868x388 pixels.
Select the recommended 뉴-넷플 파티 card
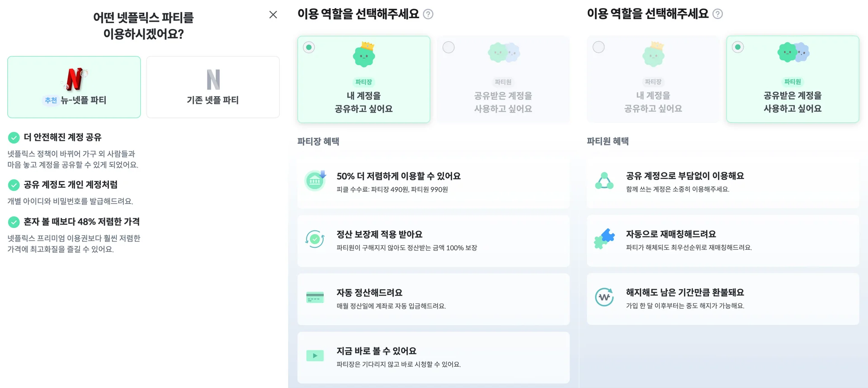74,87
